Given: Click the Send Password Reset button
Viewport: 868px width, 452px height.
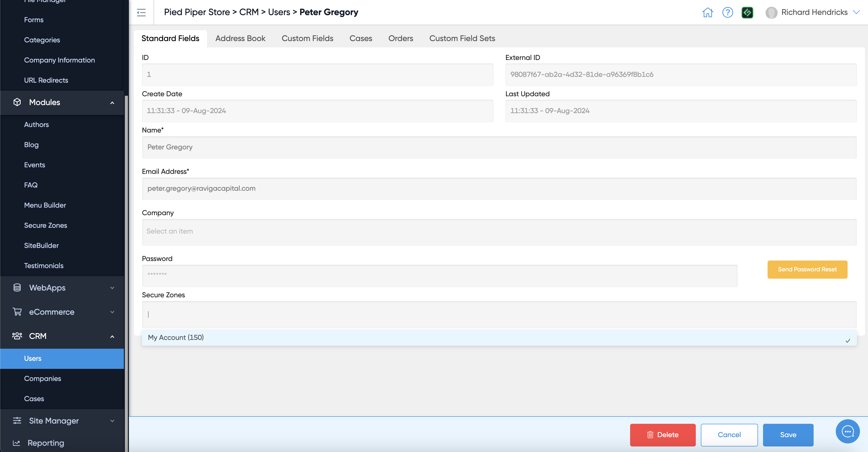Looking at the screenshot, I should click(807, 269).
